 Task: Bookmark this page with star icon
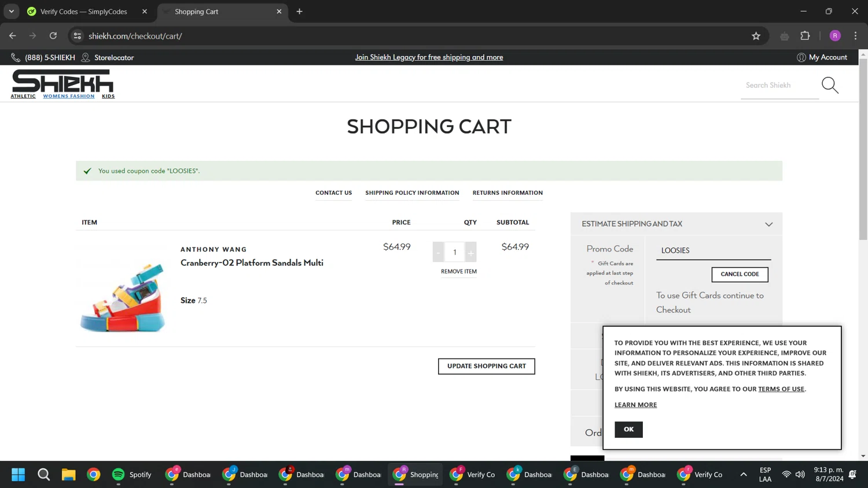tap(756, 36)
